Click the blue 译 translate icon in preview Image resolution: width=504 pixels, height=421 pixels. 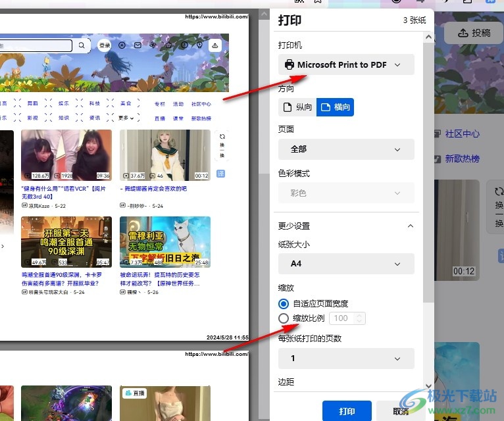pos(221,174)
